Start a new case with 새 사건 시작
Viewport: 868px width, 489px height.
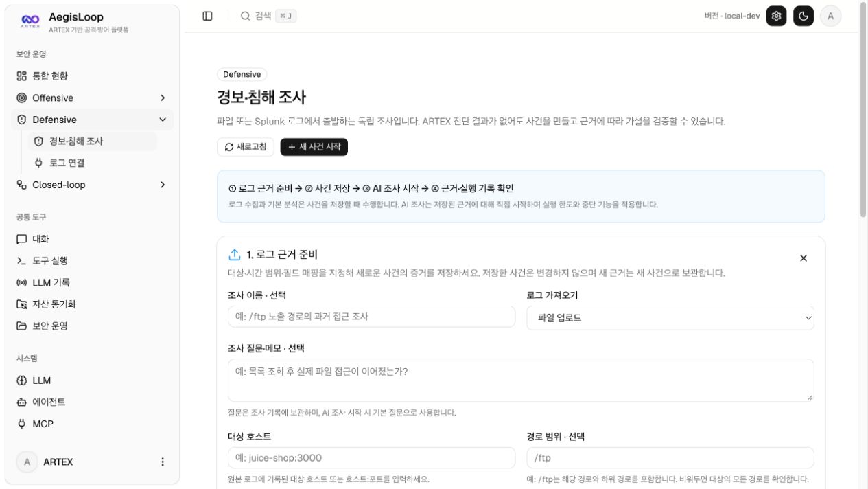click(314, 147)
